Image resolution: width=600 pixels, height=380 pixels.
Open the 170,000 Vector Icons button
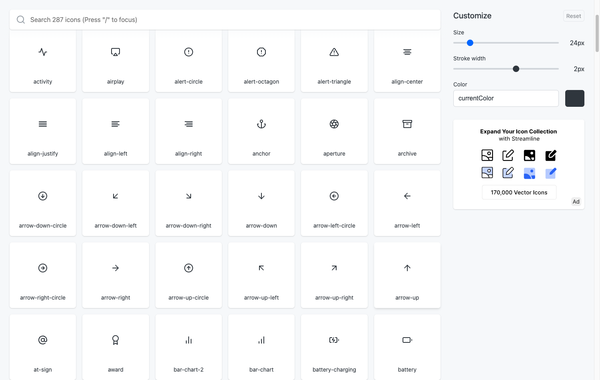tap(519, 192)
